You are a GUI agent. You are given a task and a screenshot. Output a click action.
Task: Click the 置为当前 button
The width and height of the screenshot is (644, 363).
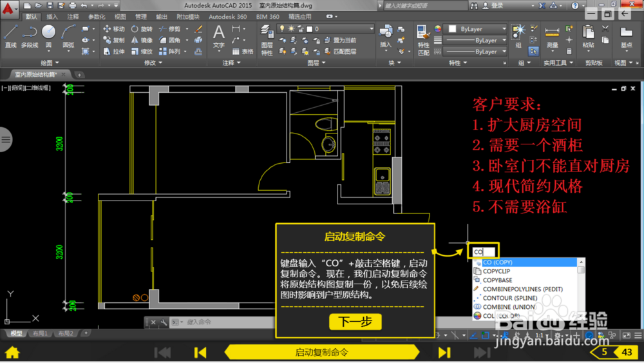341,40
